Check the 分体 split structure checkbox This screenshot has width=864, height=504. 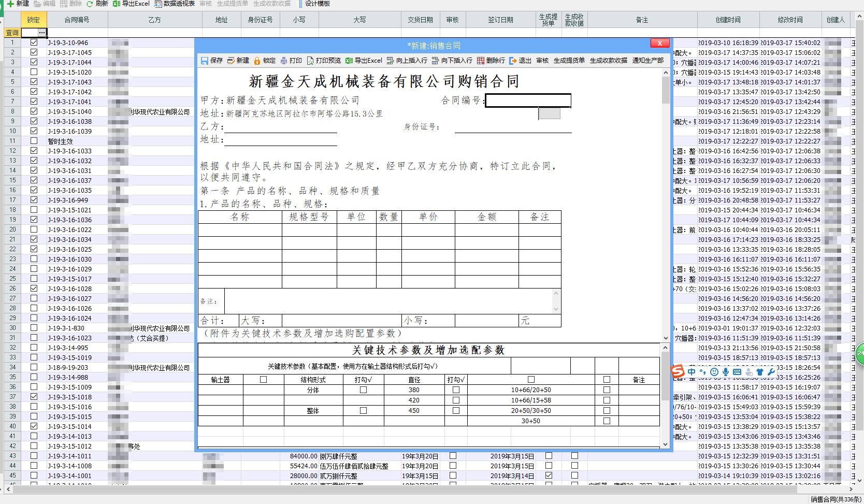[363, 390]
